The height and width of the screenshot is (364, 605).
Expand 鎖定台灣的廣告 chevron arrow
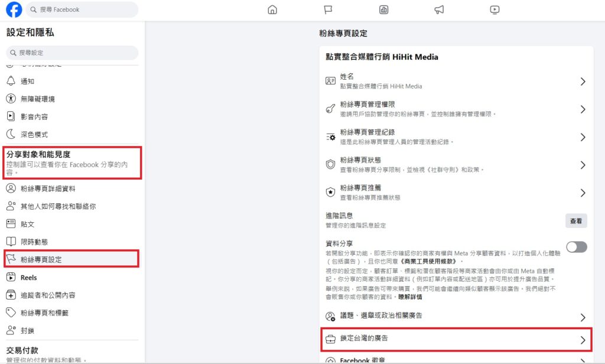(583, 340)
